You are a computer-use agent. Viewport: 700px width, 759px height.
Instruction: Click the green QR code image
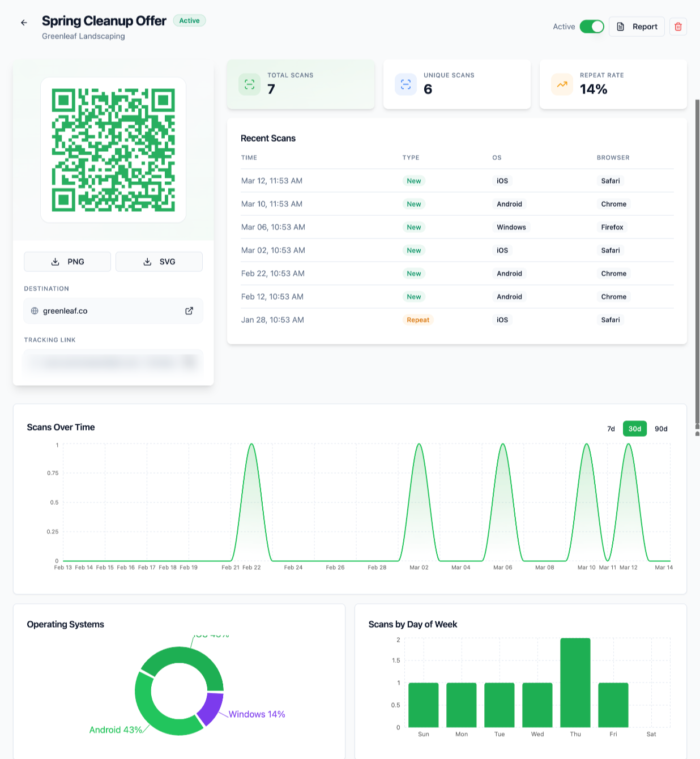pos(113,150)
